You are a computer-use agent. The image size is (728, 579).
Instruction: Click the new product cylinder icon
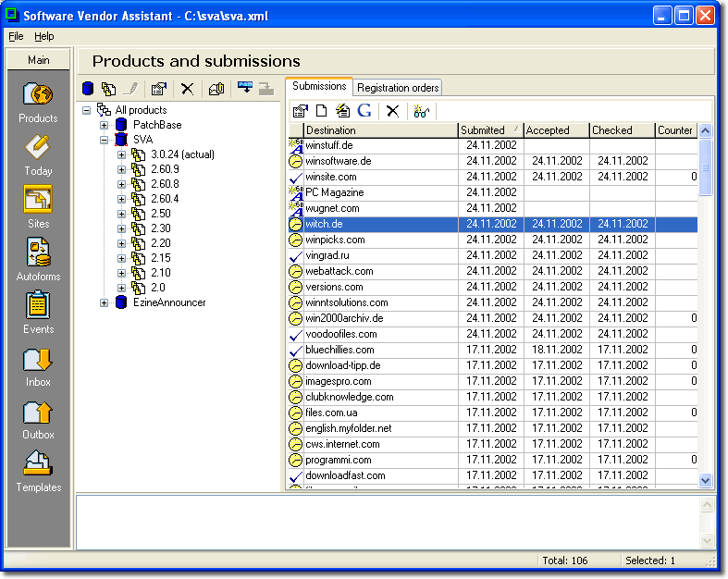tap(88, 88)
